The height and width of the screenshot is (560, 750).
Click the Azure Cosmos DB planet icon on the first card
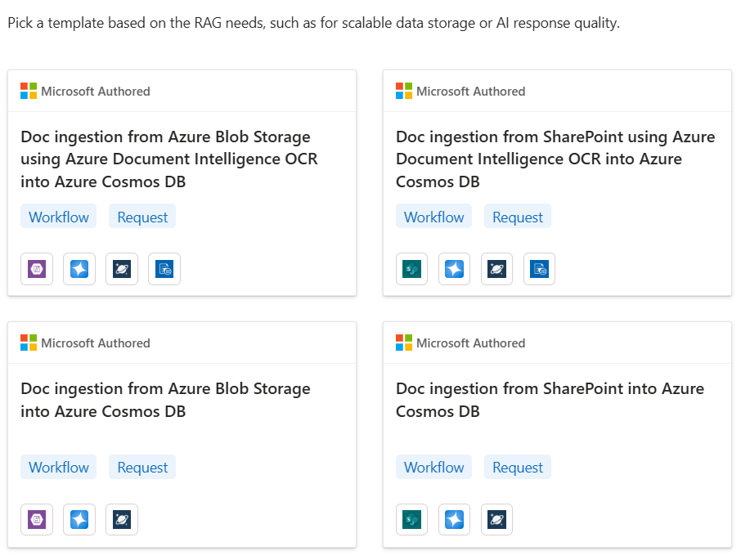pos(121,268)
